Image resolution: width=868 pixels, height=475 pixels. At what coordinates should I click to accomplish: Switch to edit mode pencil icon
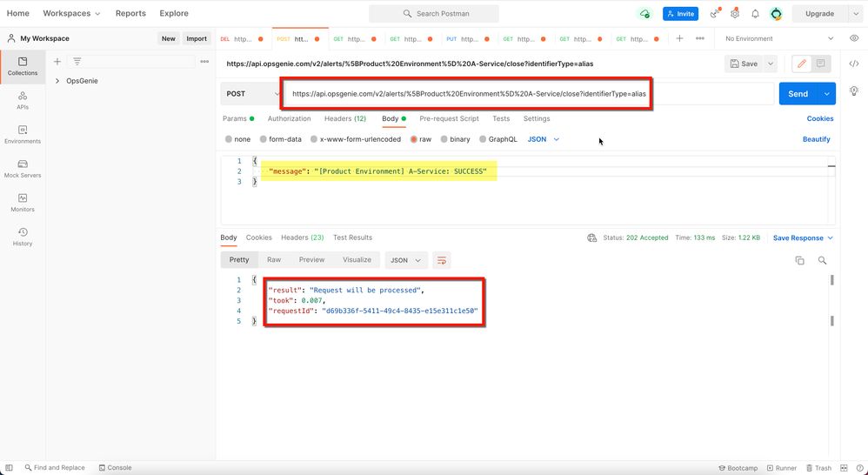802,64
